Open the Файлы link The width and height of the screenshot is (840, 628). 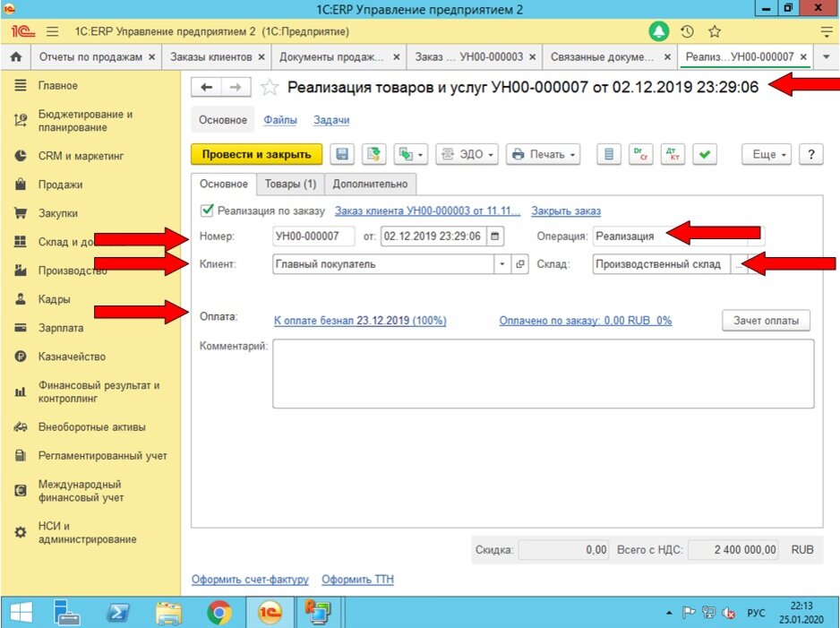tap(280, 120)
